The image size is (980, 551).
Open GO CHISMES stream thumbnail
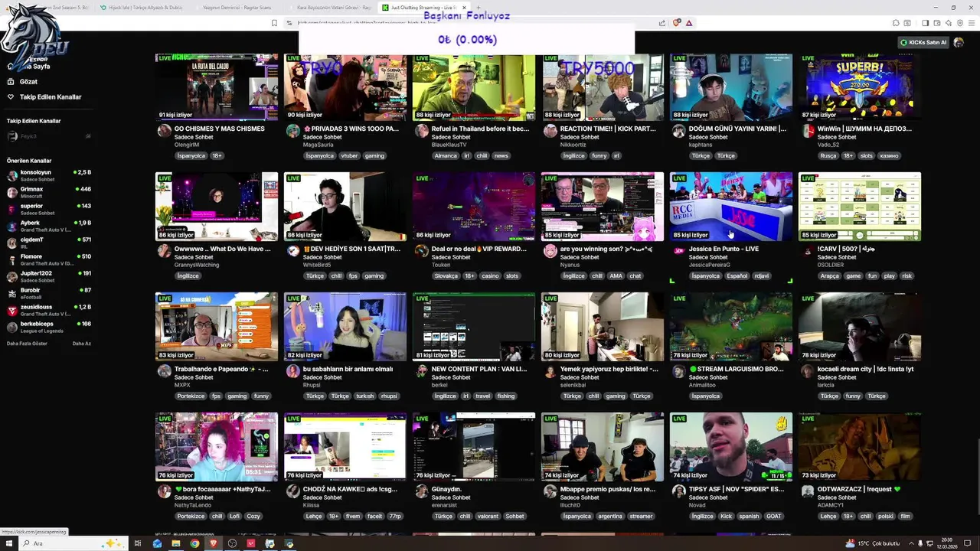pos(217,86)
